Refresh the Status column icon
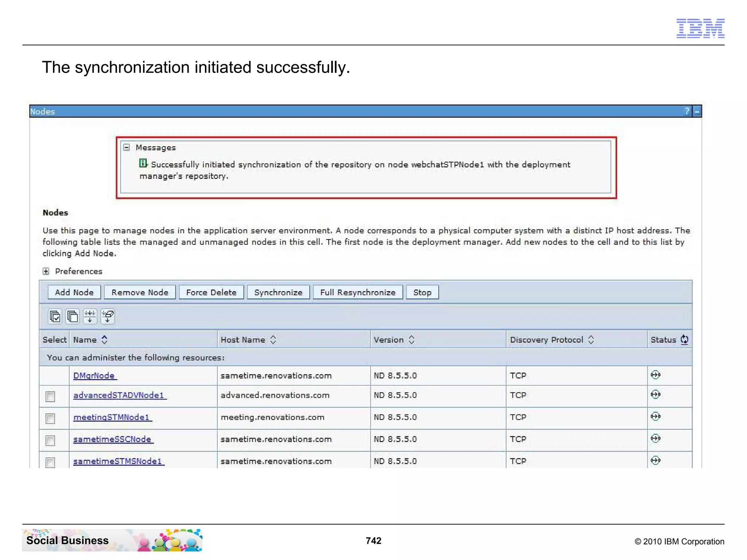 (684, 339)
